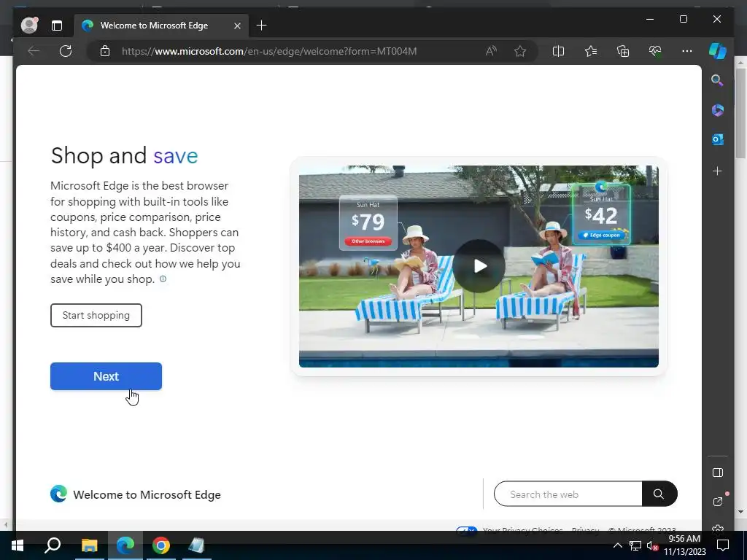The width and height of the screenshot is (747, 560).
Task: Open the sidebar Search tool
Action: pyautogui.click(x=718, y=80)
